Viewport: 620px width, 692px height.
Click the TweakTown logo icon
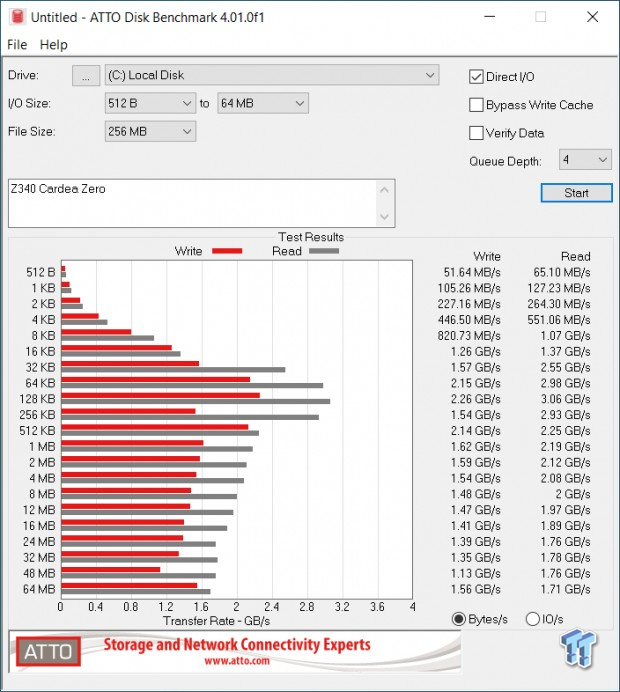(x=579, y=648)
